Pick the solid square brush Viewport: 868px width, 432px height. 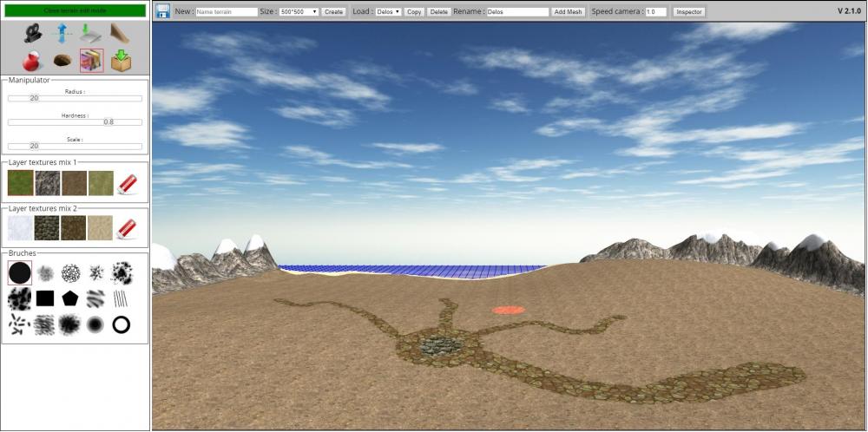45,298
